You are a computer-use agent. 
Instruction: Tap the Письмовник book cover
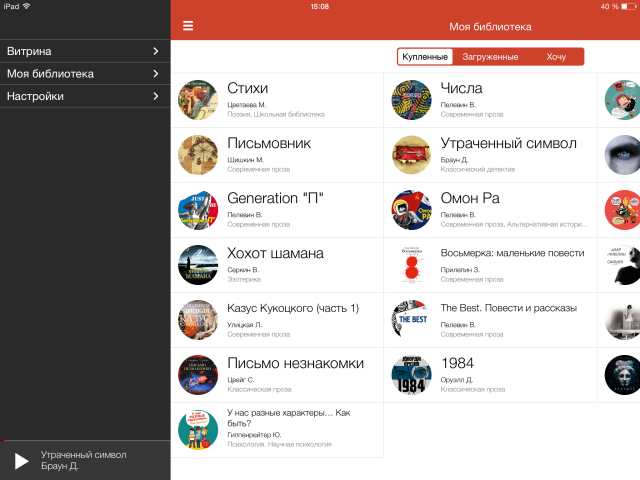click(x=198, y=155)
